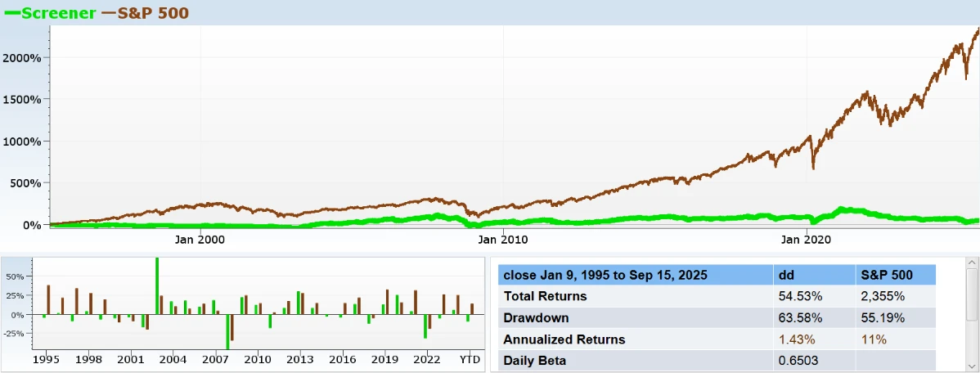Select the Total Returns row label
980x373 pixels.
(x=545, y=296)
